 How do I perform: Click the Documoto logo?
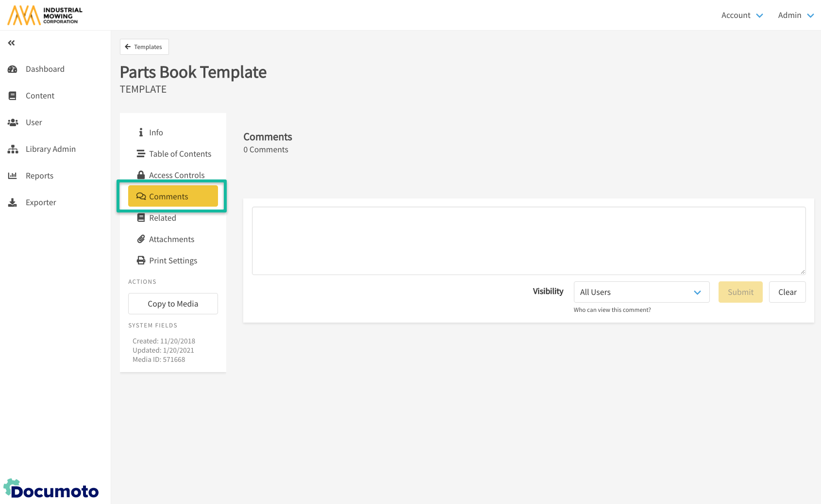(x=51, y=489)
